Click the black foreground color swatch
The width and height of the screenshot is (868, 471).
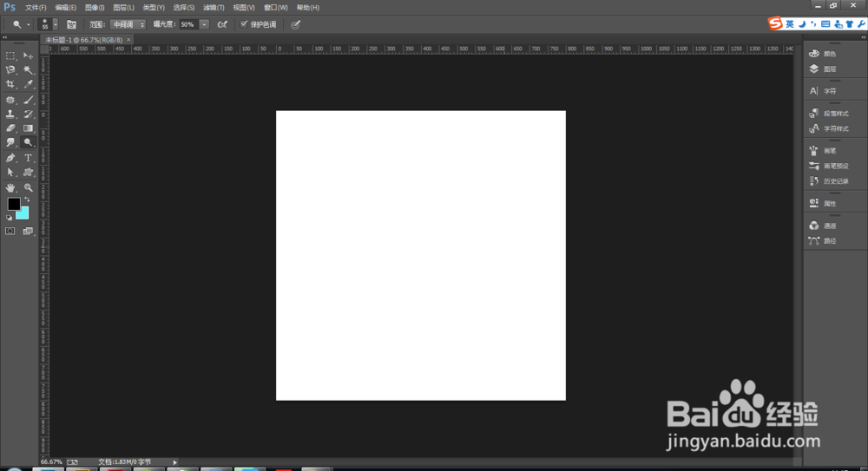pyautogui.click(x=13, y=204)
